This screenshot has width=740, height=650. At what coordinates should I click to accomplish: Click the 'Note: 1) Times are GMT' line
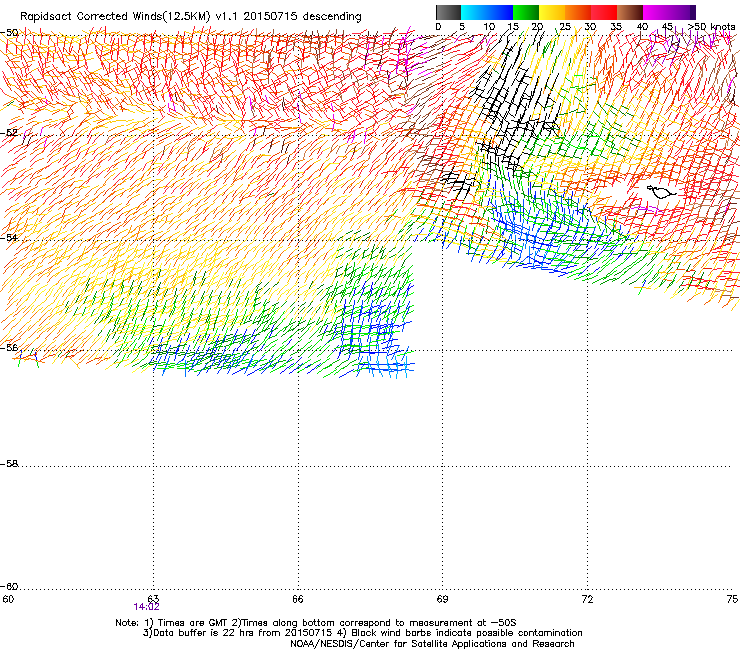coord(316,623)
